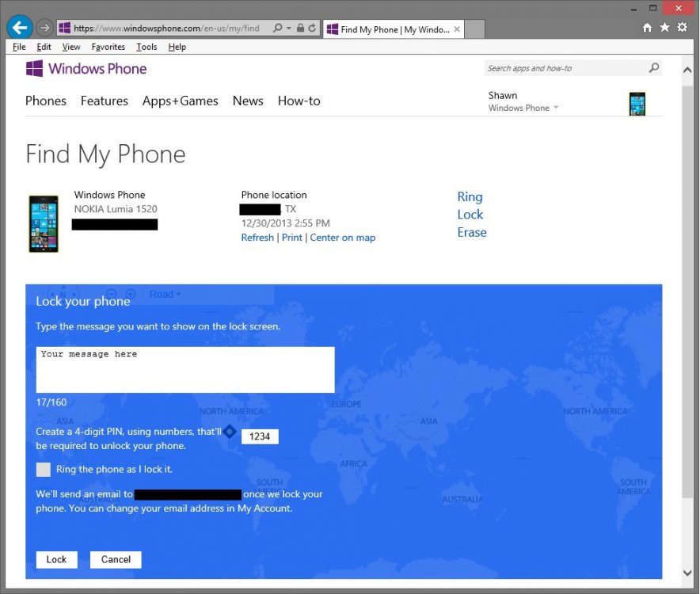Open the Favorites menu
700x594 pixels.
click(108, 47)
